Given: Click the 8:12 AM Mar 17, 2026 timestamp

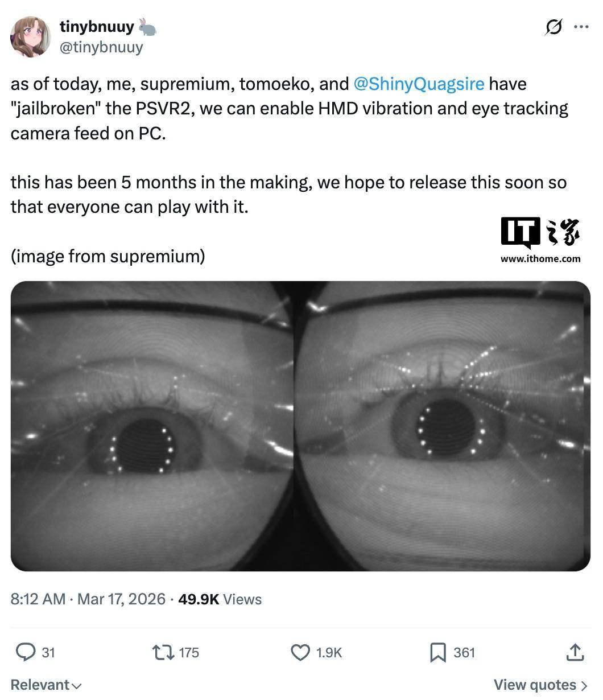Looking at the screenshot, I should [88, 599].
